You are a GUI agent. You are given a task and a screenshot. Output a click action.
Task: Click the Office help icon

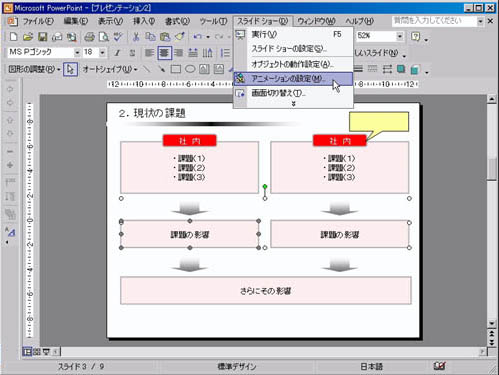click(416, 36)
